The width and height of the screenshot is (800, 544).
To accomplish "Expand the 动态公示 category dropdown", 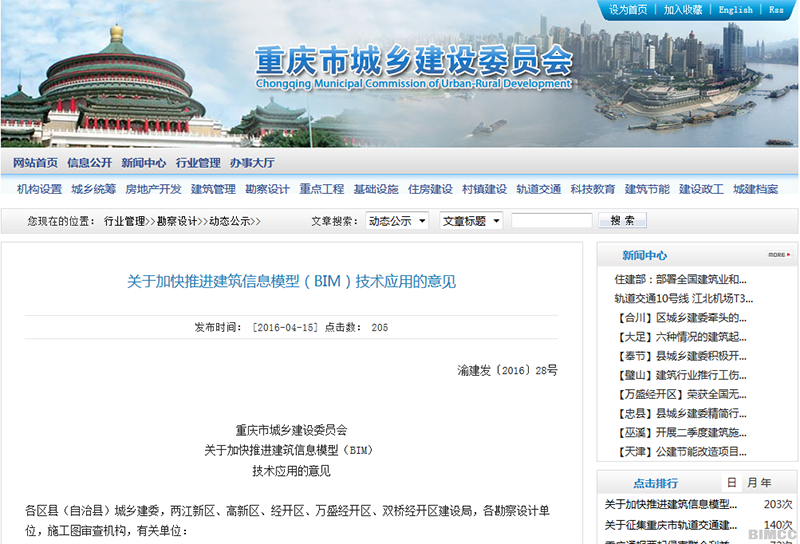I will pyautogui.click(x=397, y=221).
